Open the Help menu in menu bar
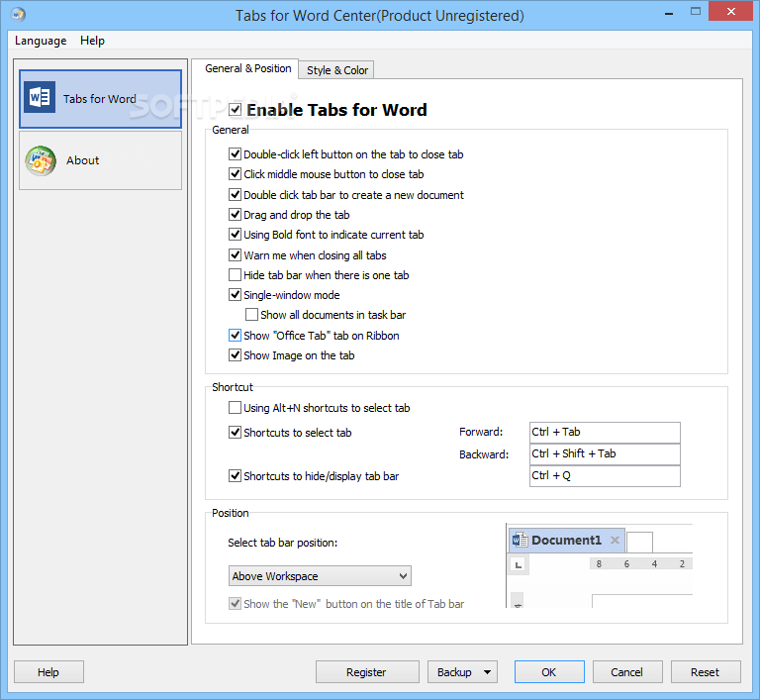Screen dimensions: 760x700 pos(93,41)
